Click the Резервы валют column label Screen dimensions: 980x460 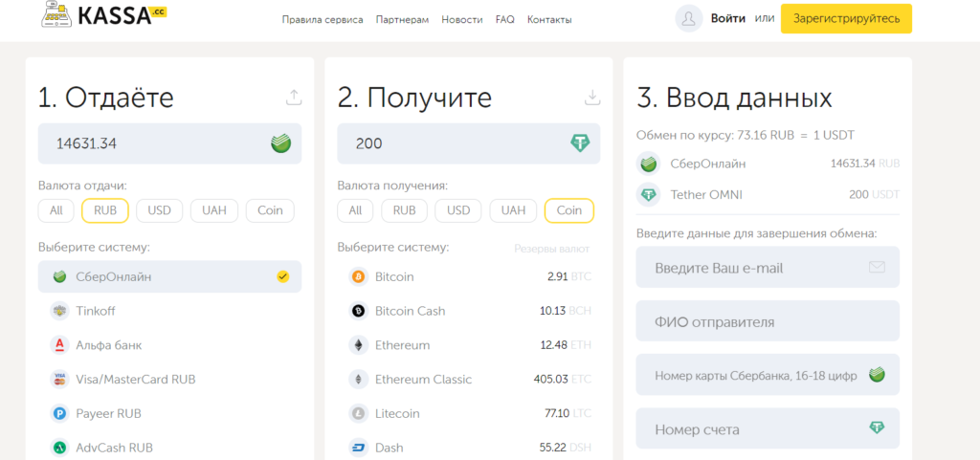click(552, 249)
